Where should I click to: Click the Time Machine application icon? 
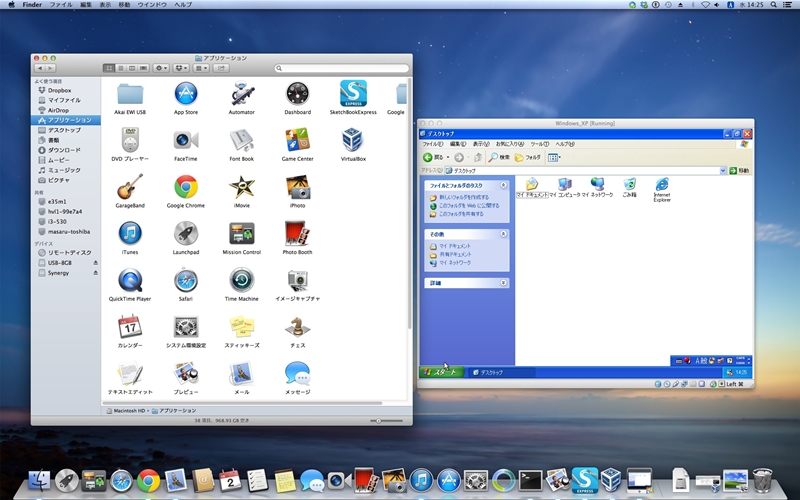click(x=241, y=280)
